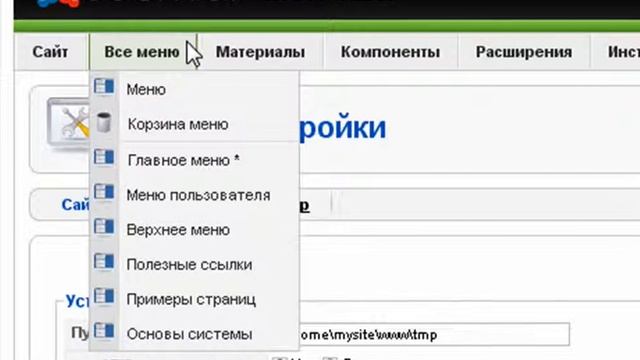Click the trash bin icon for Корзина меню
Image resolution: width=640 pixels, height=360 pixels.
click(104, 122)
